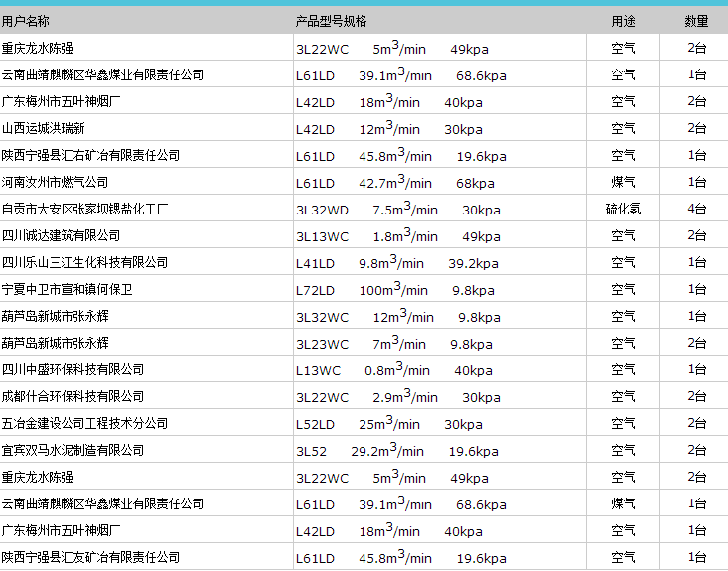This screenshot has height=571, width=728.
Task: Click 2台 in the 山西运城洪瑞新 row
Action: tap(697, 128)
